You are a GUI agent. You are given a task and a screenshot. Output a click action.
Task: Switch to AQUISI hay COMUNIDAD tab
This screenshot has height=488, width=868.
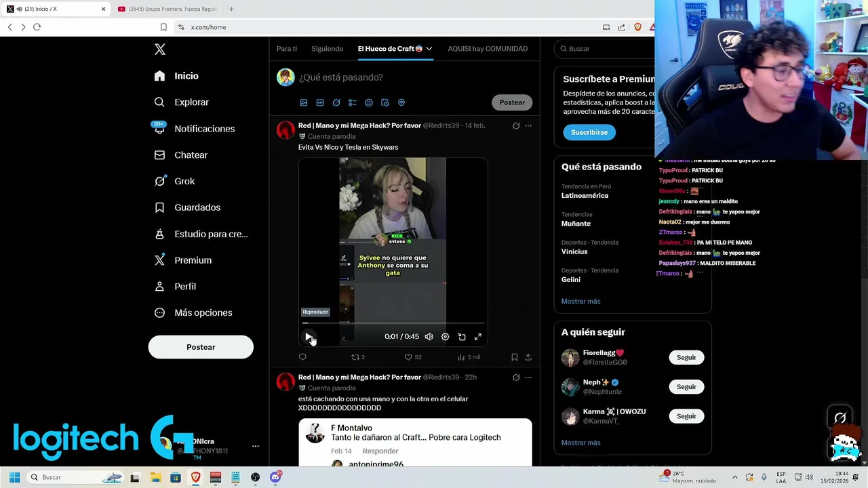tap(488, 49)
